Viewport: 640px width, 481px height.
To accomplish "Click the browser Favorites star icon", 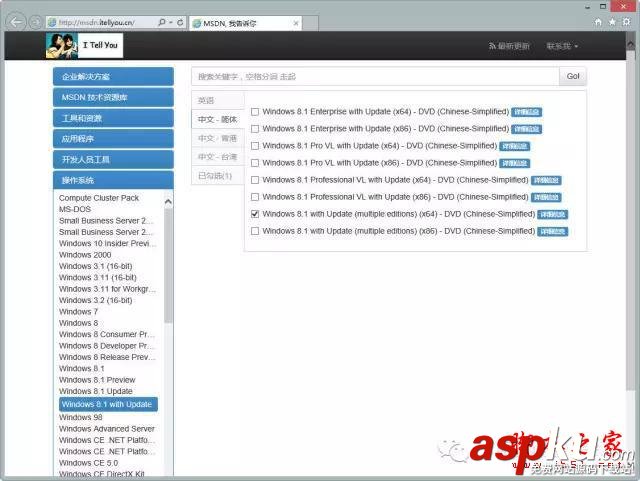I will [612, 22].
